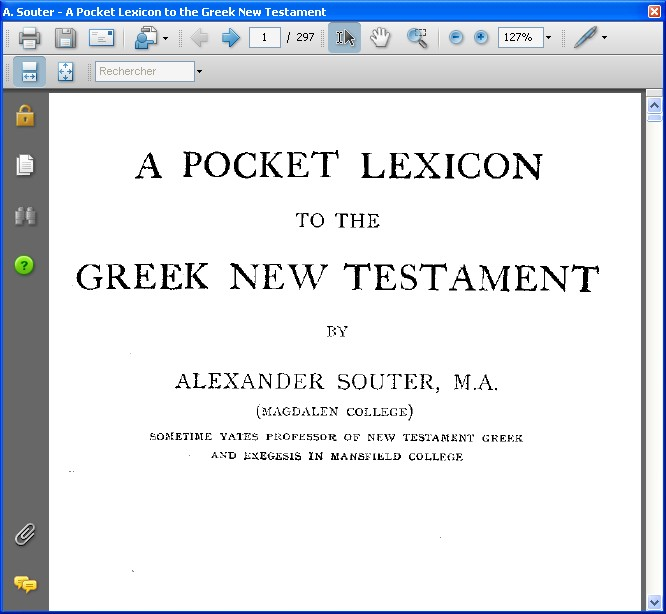The height and width of the screenshot is (614, 666).
Task: Open the green Help question-mark panel
Action: pos(24,265)
